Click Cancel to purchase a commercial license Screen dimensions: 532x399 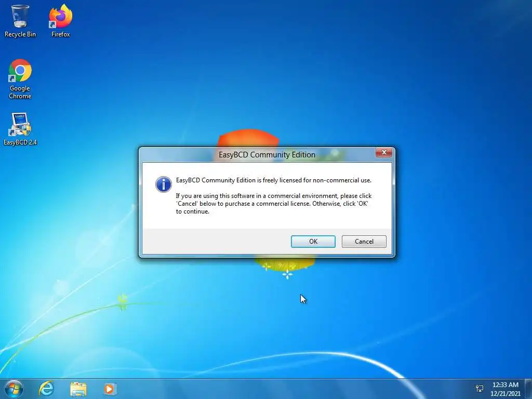pyautogui.click(x=364, y=242)
